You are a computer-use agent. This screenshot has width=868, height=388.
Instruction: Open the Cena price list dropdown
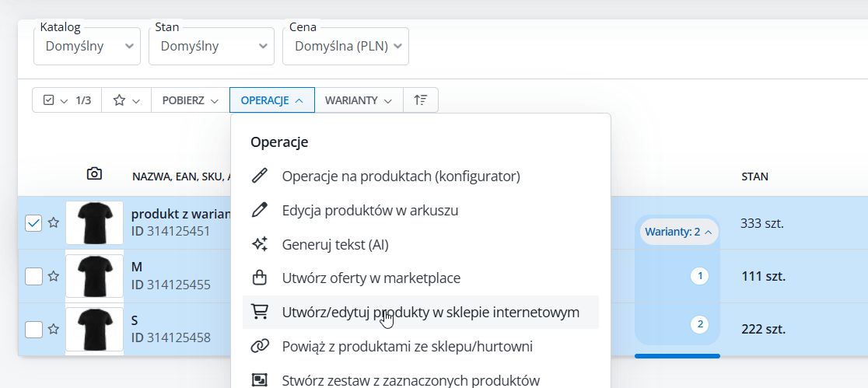[x=345, y=47]
